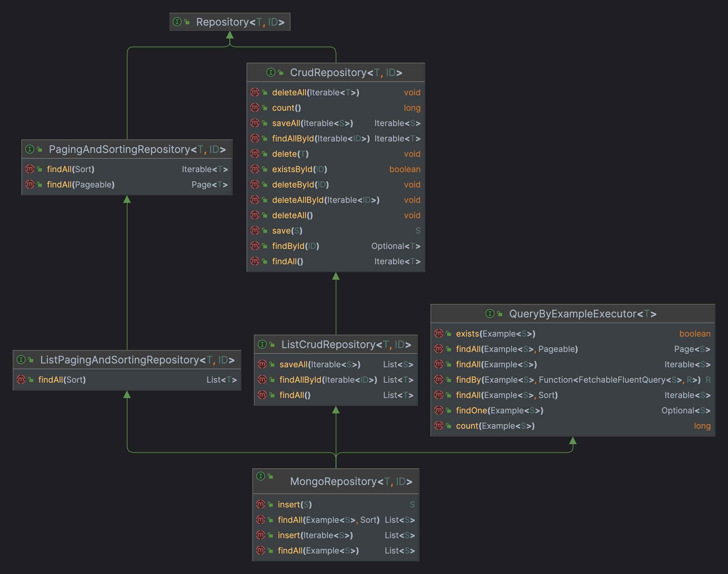The width and height of the screenshot is (728, 574).
Task: Click the Optional<T> return type
Action: (396, 246)
